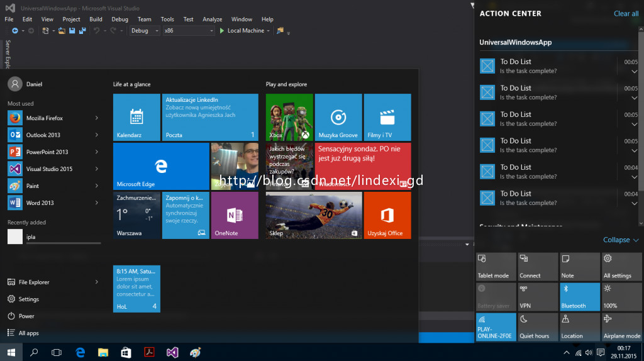Open Paint from Most used list

(53, 186)
